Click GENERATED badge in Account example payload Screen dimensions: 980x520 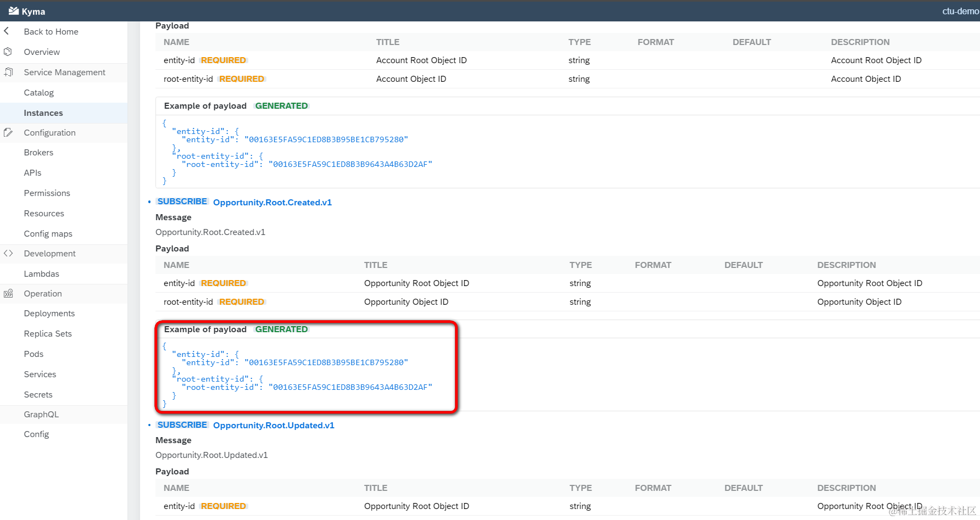coord(281,106)
